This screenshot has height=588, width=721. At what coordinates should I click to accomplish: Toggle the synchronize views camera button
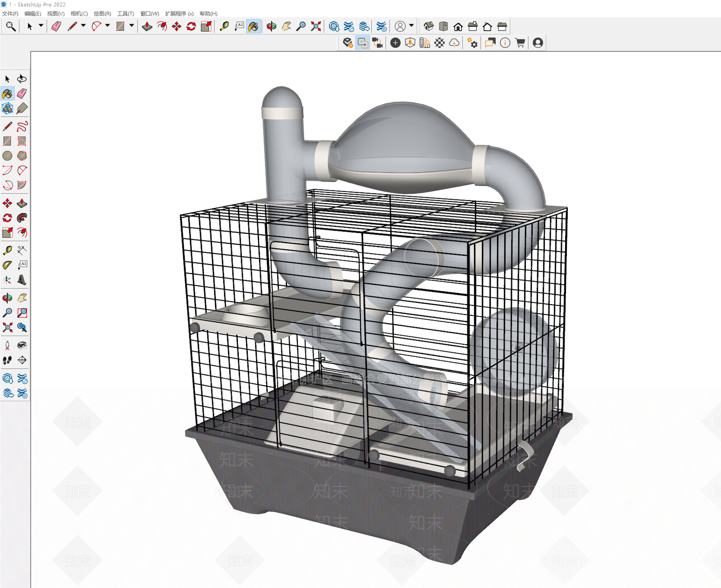(x=378, y=43)
